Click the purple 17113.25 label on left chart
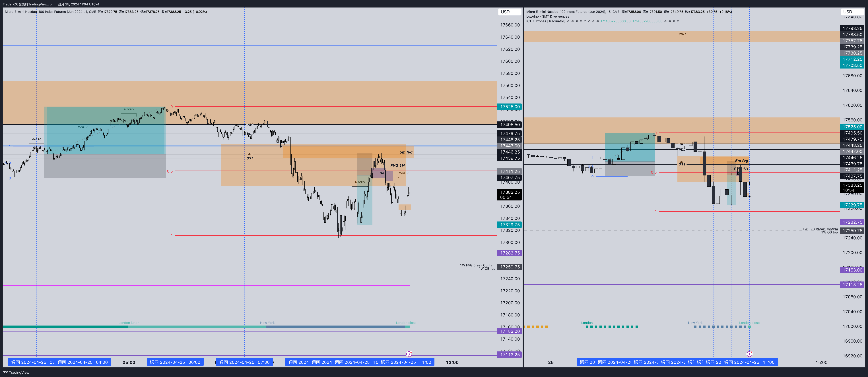 (x=510, y=354)
